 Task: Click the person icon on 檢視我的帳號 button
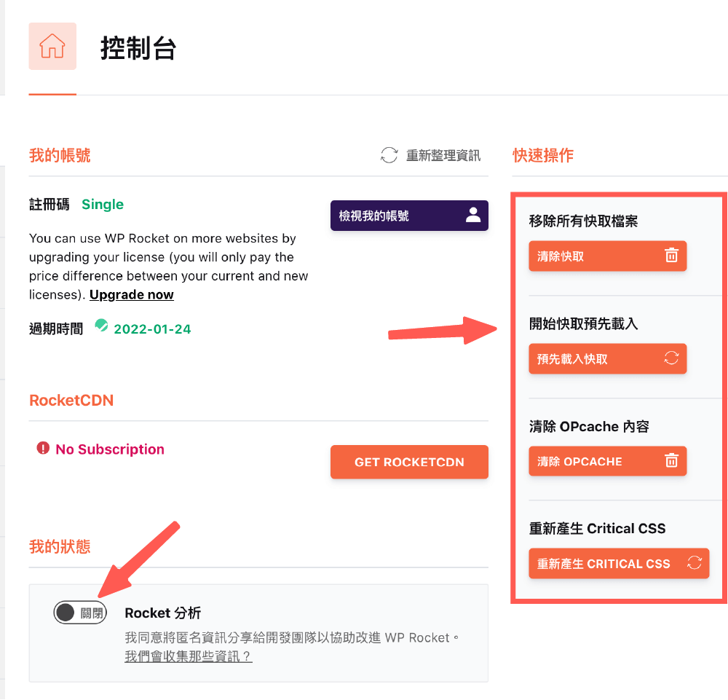(472, 215)
